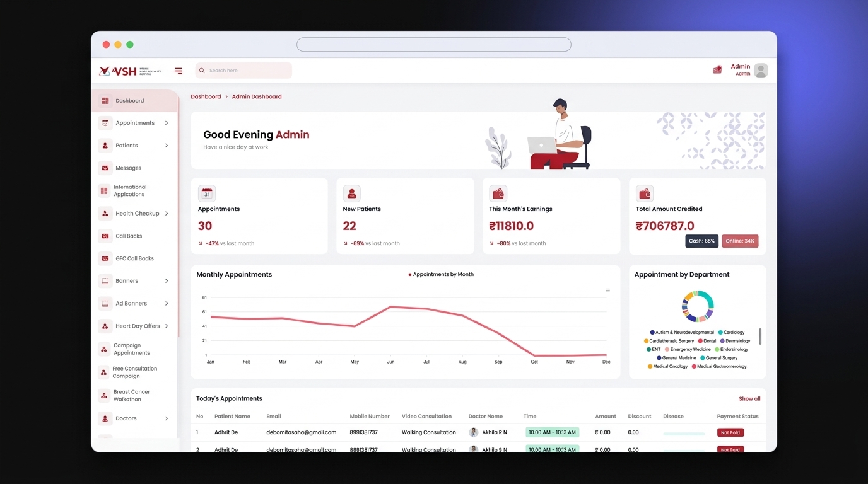Click the browser address bar

434,45
